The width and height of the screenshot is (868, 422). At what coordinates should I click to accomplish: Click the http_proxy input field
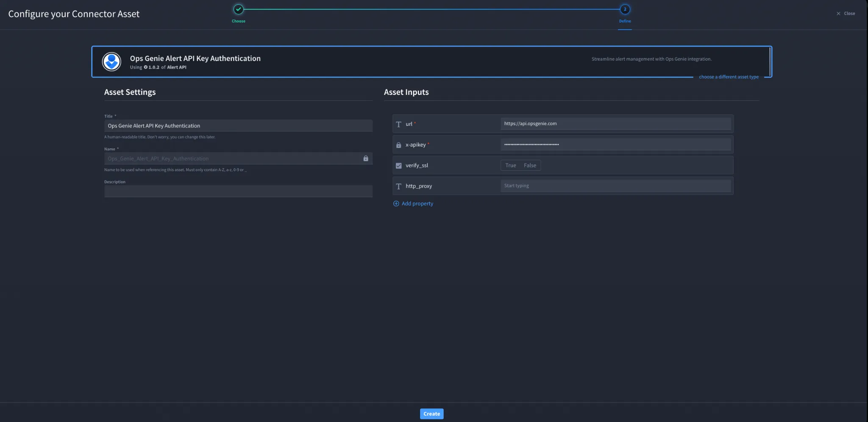[615, 186]
